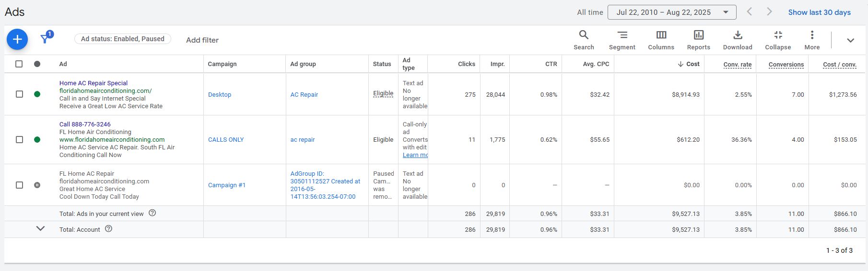Sort by the Avg. CPC column header
This screenshot has height=271, width=868.
click(x=596, y=64)
